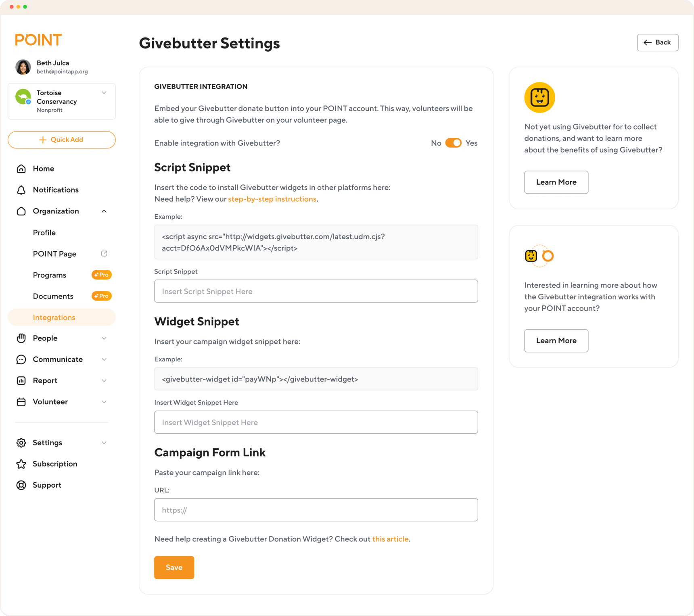
Task: Click the external link icon next to POINT Page
Action: coord(104,253)
